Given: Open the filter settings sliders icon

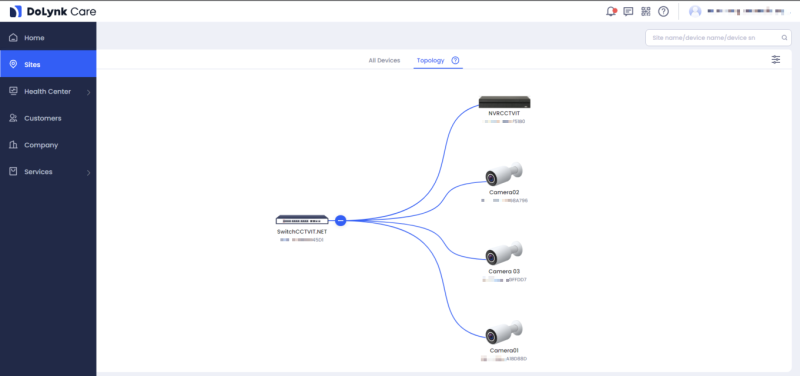Looking at the screenshot, I should 776,60.
